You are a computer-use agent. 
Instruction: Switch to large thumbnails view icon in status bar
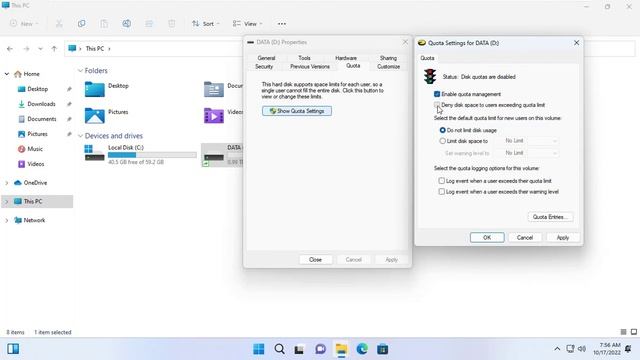[633, 332]
